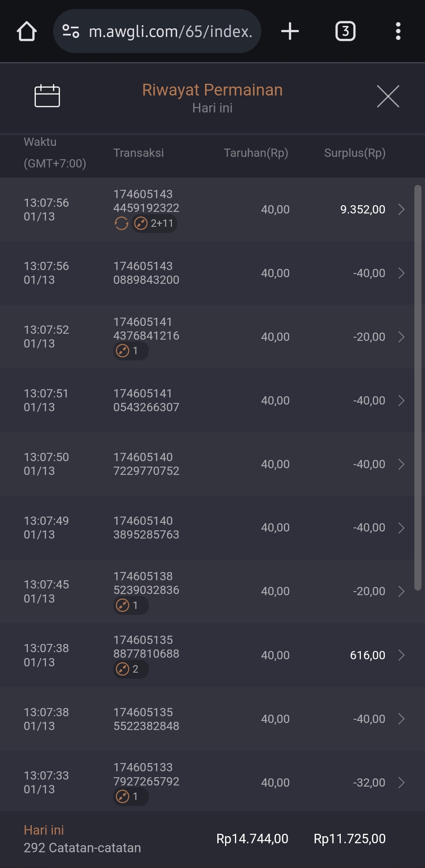The image size is (425, 868).
Task: Expand the 13:07:52 transaction row chevron
Action: click(x=401, y=337)
